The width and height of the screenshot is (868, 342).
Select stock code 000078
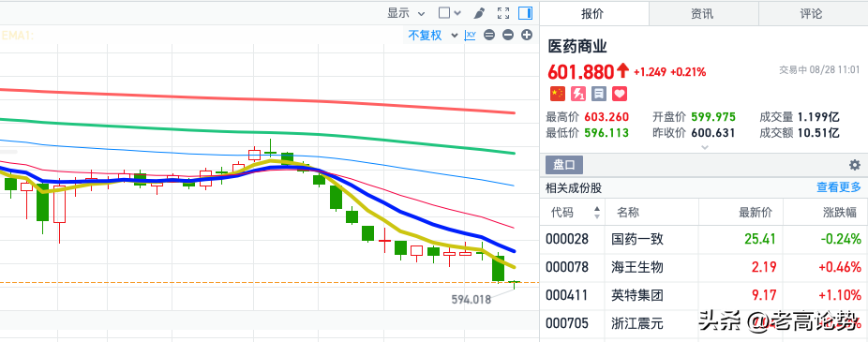567,267
